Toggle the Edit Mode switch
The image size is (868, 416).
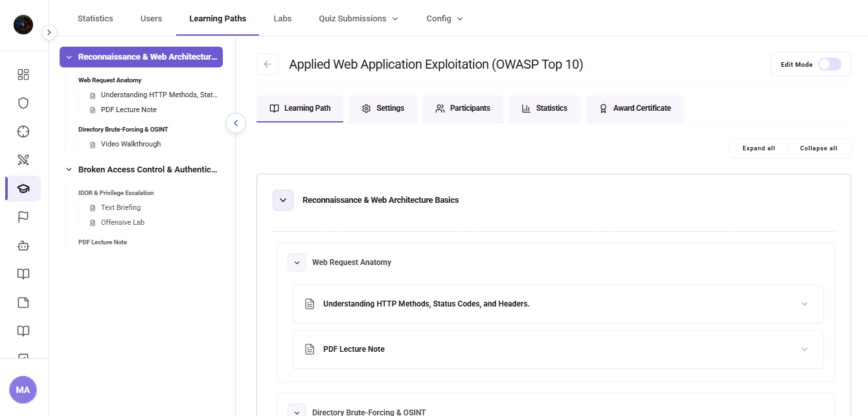[830, 64]
